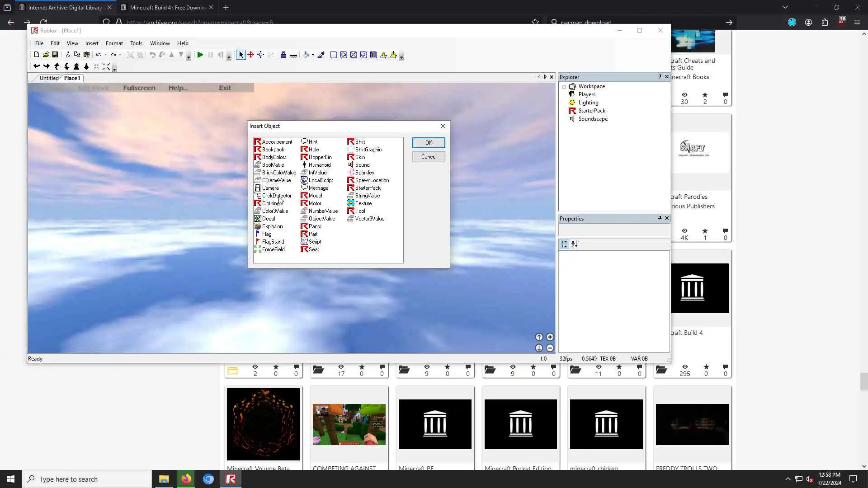
Task: Select the red Move drag tool
Action: (x=250, y=55)
